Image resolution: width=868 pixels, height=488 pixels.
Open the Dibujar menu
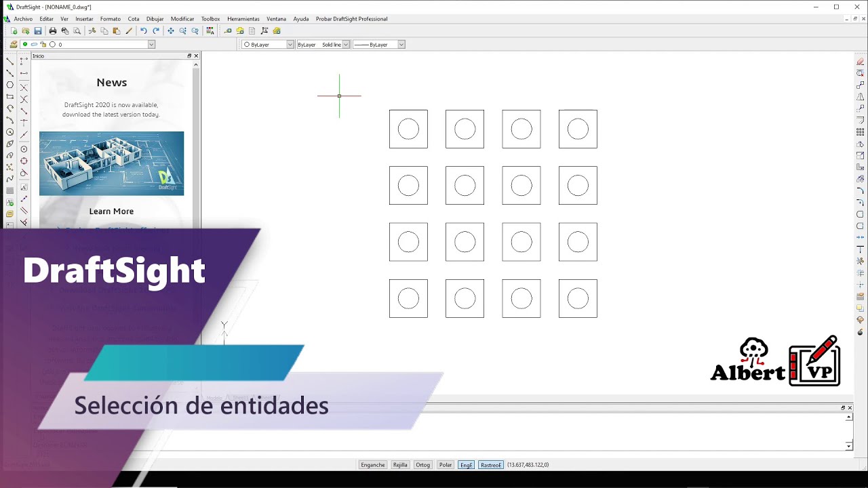(155, 19)
